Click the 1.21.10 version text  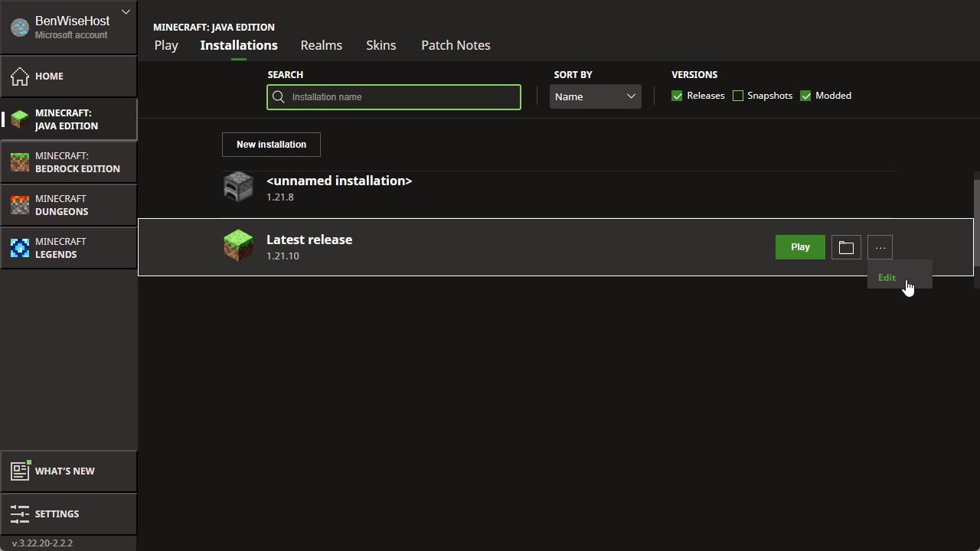click(x=283, y=256)
